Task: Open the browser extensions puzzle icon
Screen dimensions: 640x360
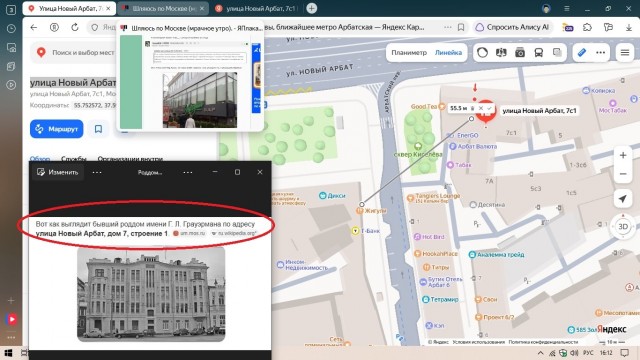Action: pos(587,27)
